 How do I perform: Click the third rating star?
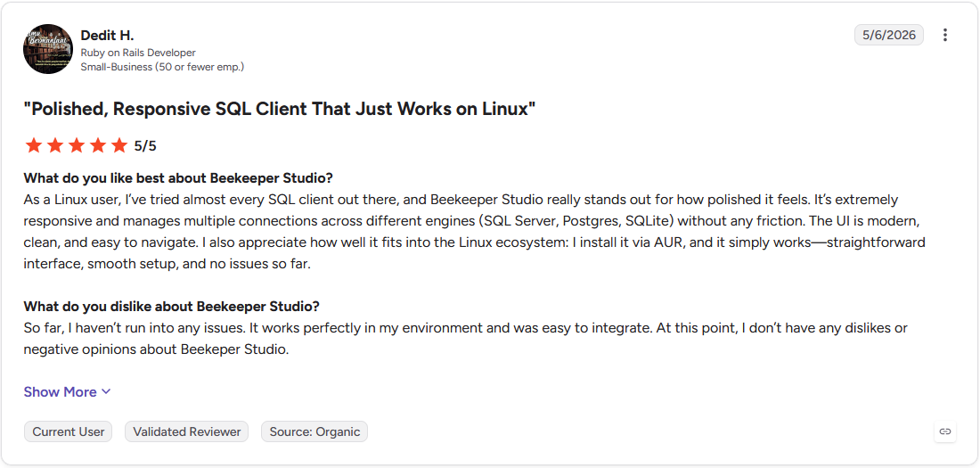77,146
